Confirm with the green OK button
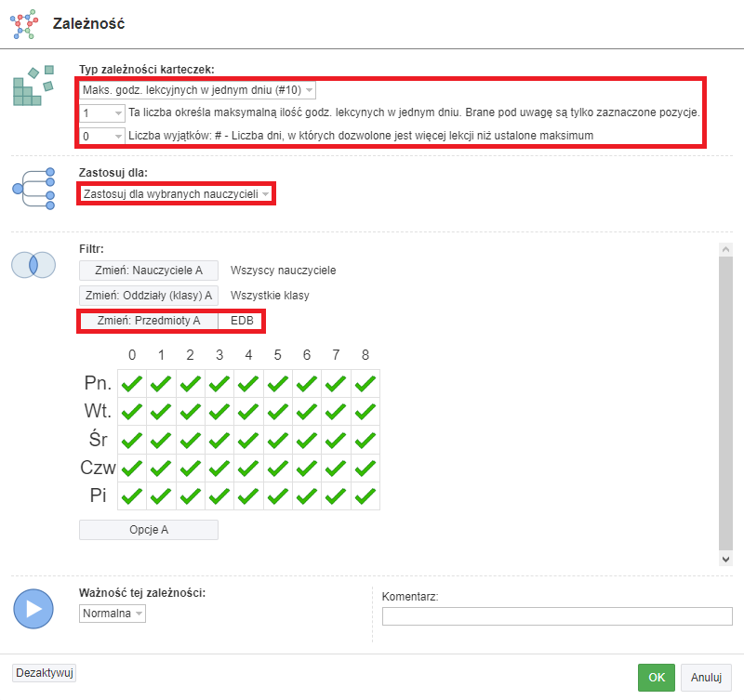This screenshot has height=700, width=744. pos(657,678)
